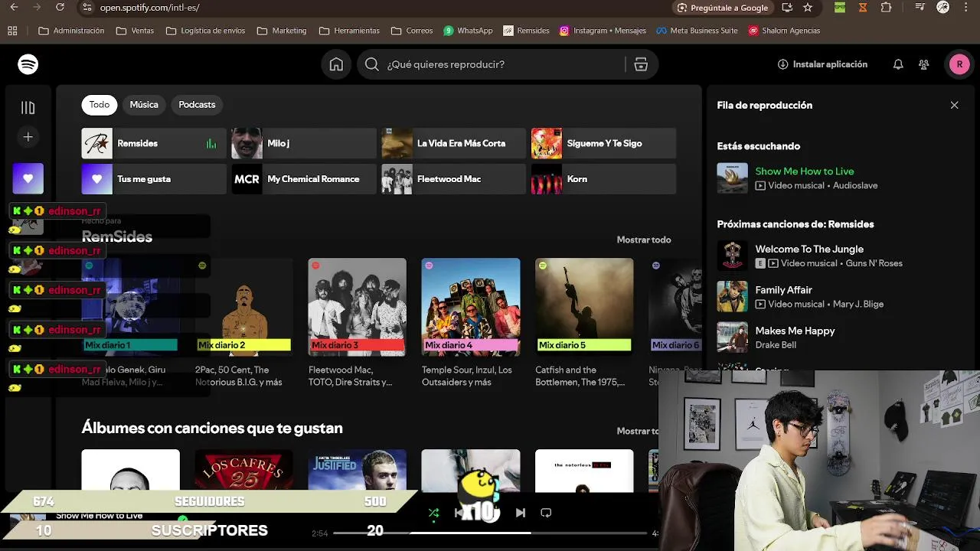This screenshot has width=980, height=551.
Task: Open Chrome extensions puzzle icon
Action: pos(886,8)
